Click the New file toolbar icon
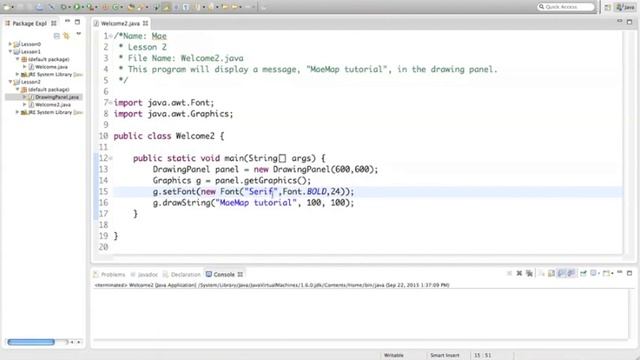640x360 pixels. tap(7, 7)
